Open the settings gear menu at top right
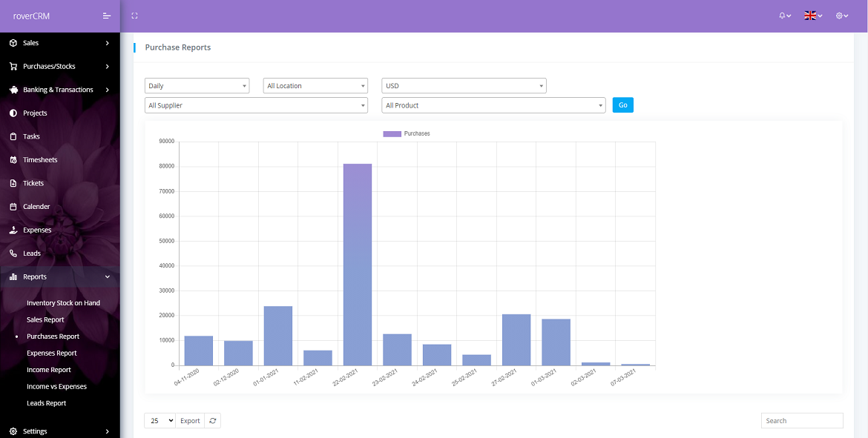 (x=839, y=15)
